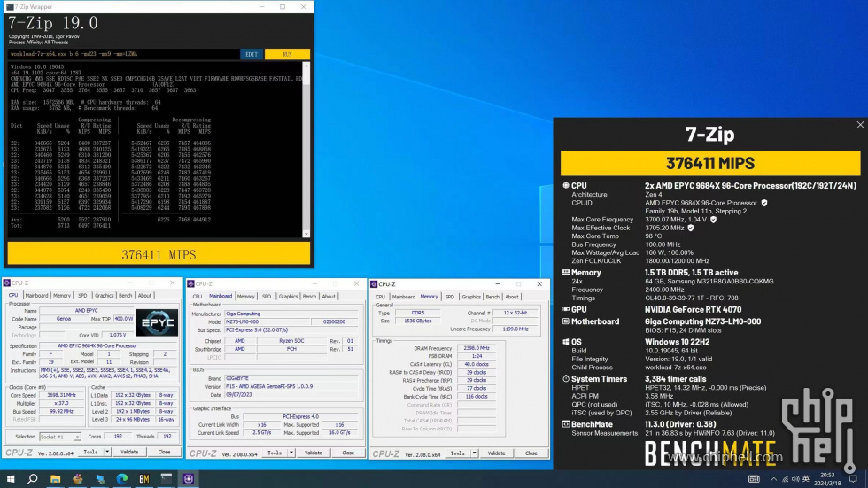Screen dimensions: 868x488
Task: Open the notification center icon
Action: pyautogui.click(x=854, y=478)
